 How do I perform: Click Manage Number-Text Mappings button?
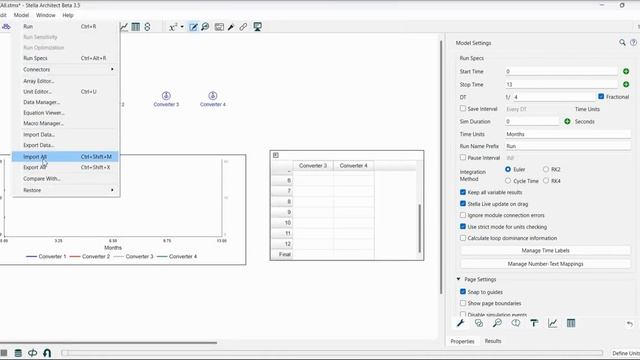(545, 264)
